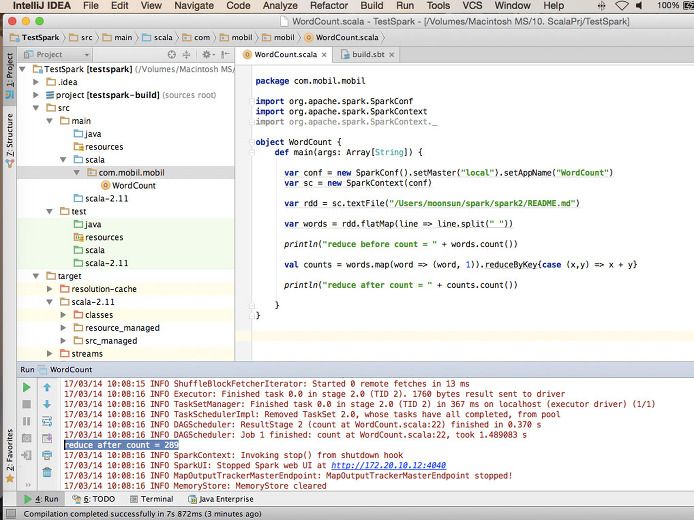The image size is (694, 520).
Task: Click highlighted 'reduce after count = 289' line
Action: pos(121,445)
